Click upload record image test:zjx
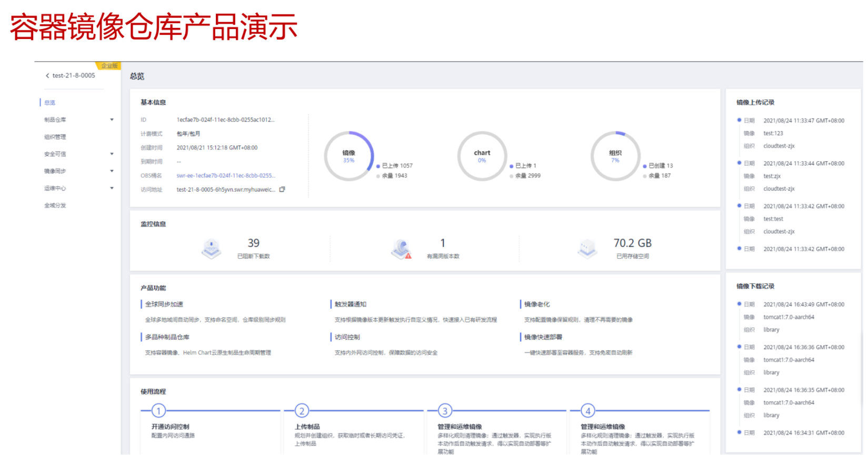 [x=772, y=176]
